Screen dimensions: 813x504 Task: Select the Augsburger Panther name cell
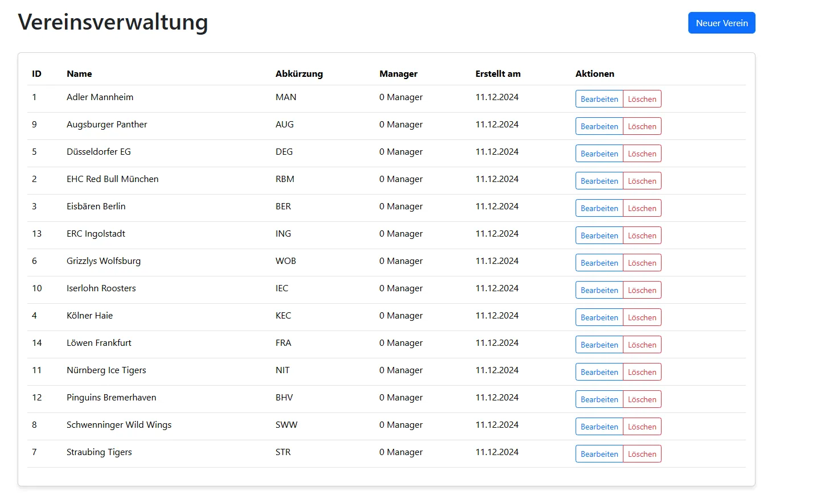coord(107,125)
